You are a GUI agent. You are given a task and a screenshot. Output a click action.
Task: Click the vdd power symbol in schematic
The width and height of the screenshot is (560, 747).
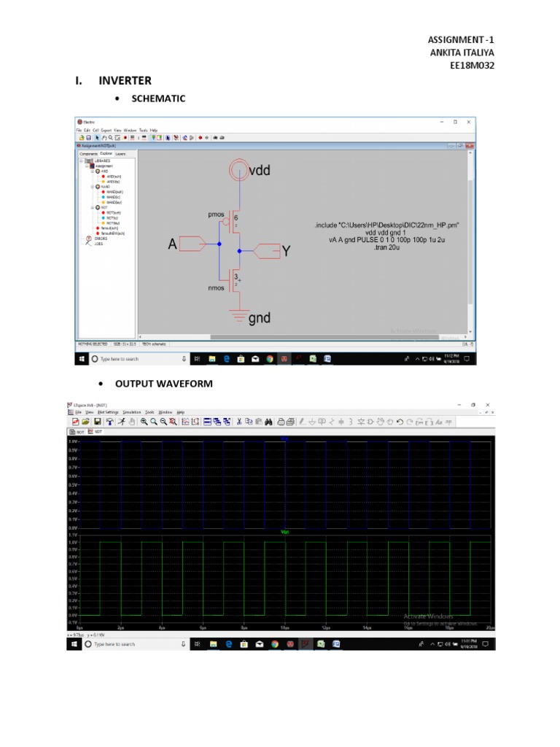point(239,169)
